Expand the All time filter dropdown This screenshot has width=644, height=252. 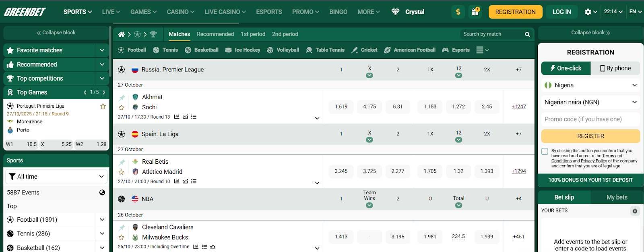tap(56, 177)
